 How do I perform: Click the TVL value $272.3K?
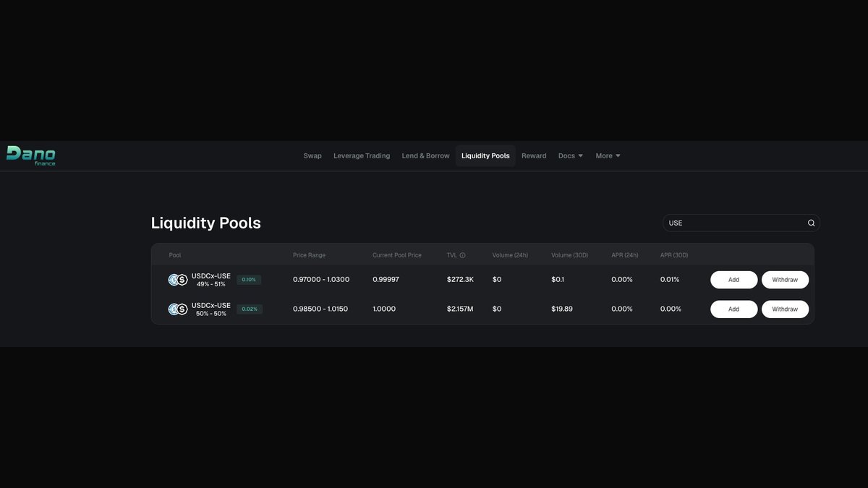click(x=460, y=280)
